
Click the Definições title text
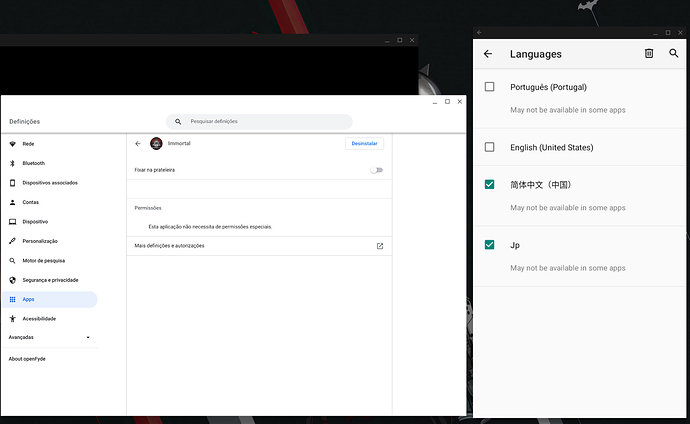click(25, 121)
